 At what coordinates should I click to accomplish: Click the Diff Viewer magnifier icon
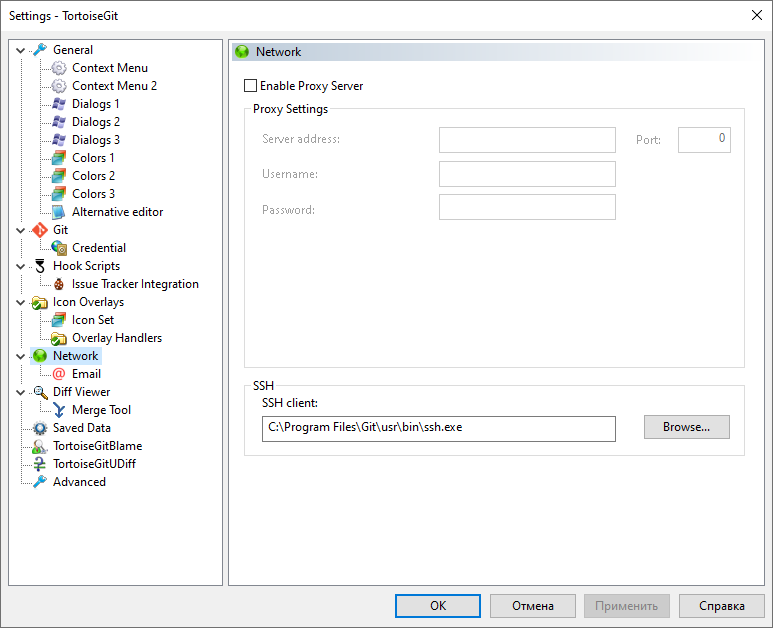coord(40,392)
